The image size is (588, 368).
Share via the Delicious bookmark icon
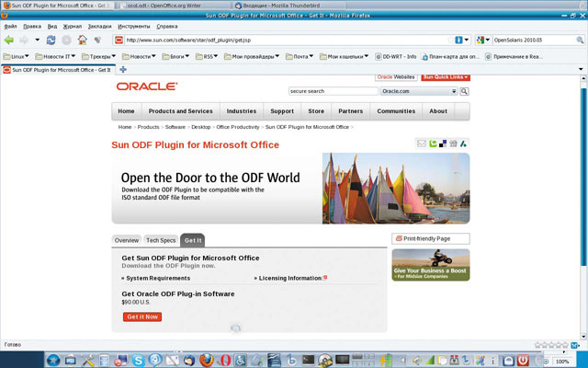(x=443, y=144)
